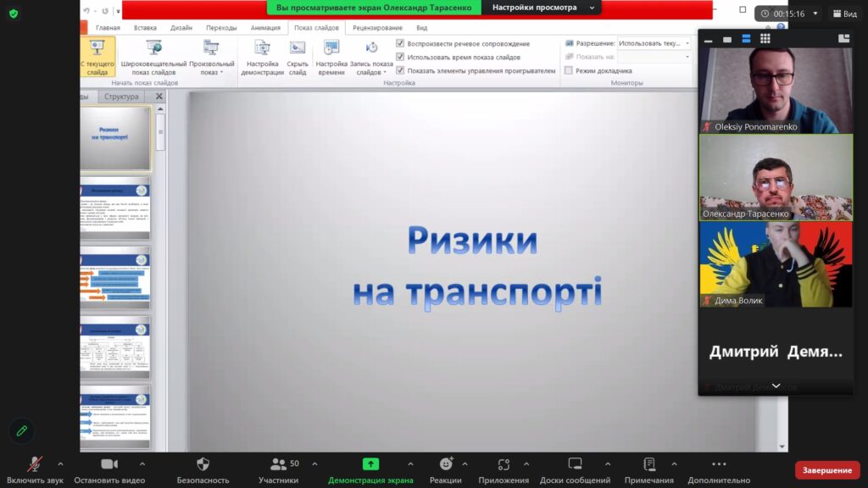Open the Примечания notes panel
The image size is (868, 488).
point(648,470)
